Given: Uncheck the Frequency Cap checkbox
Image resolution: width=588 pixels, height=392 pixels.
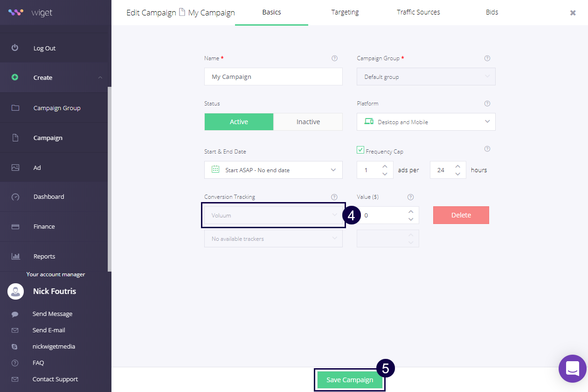Looking at the screenshot, I should tap(360, 150).
